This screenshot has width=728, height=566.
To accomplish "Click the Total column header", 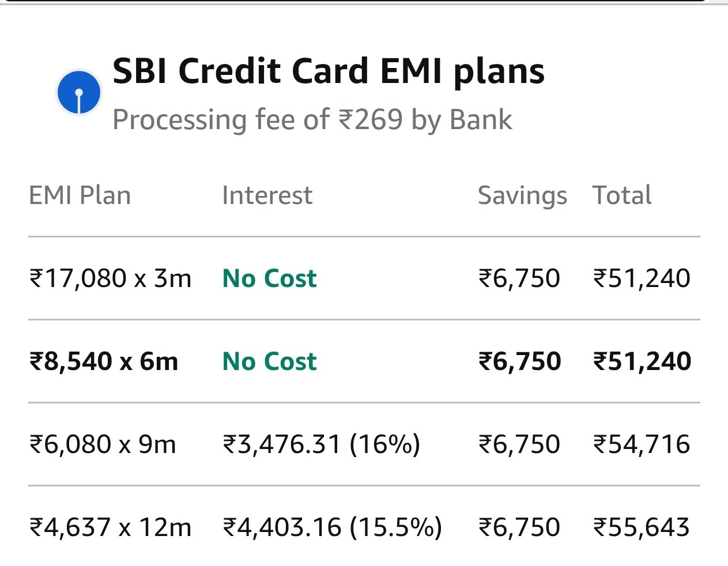I will (622, 195).
